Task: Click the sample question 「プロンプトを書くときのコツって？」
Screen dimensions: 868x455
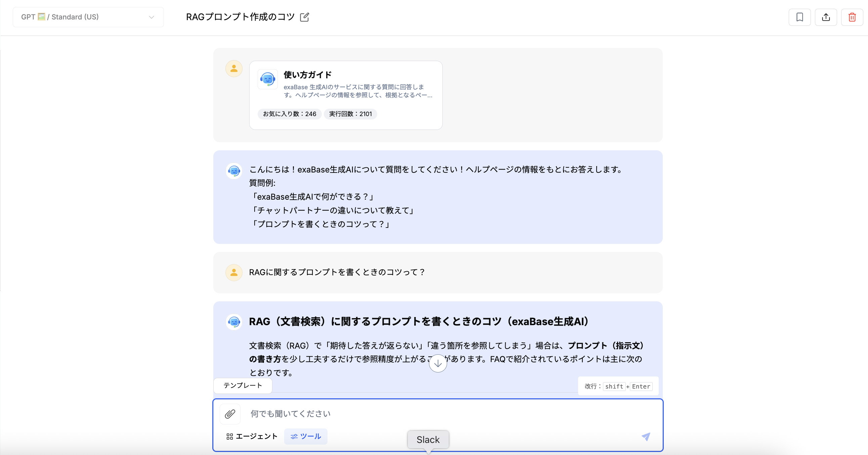Action: (x=320, y=224)
